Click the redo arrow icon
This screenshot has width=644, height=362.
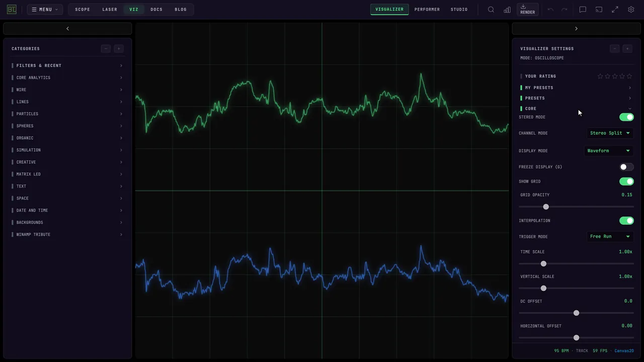tap(565, 10)
